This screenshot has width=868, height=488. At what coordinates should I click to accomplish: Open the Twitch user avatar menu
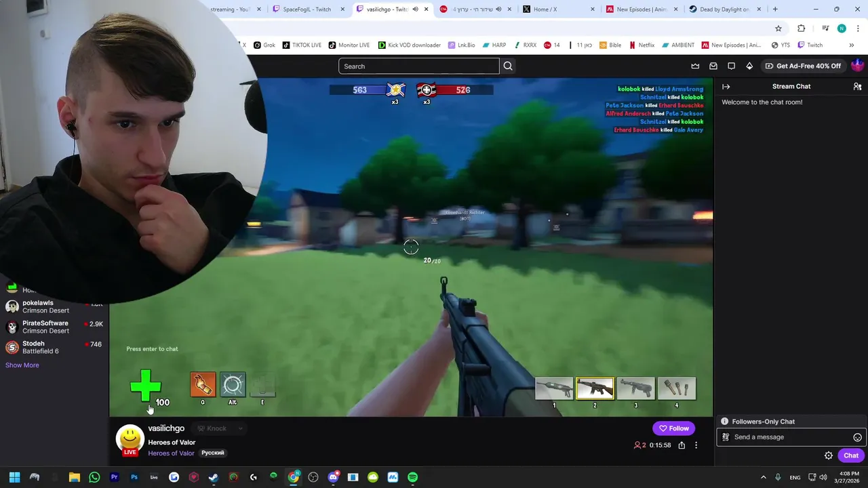point(857,66)
